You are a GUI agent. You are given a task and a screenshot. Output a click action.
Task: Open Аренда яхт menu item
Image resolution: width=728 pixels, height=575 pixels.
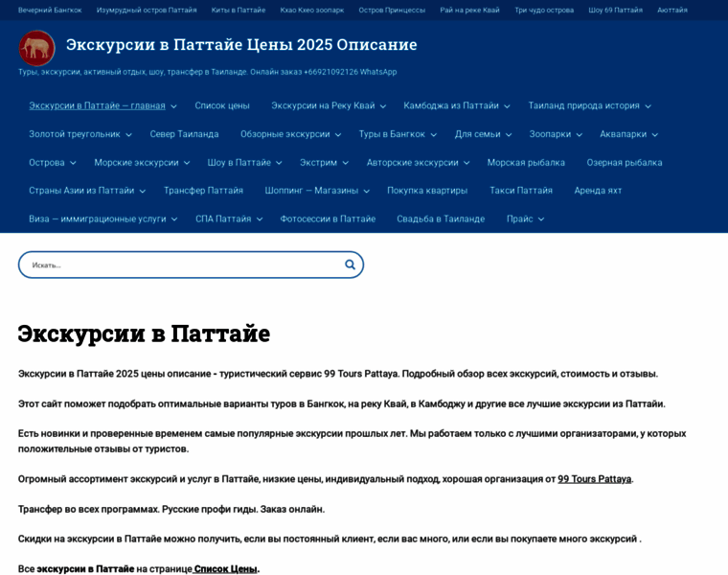pos(598,191)
